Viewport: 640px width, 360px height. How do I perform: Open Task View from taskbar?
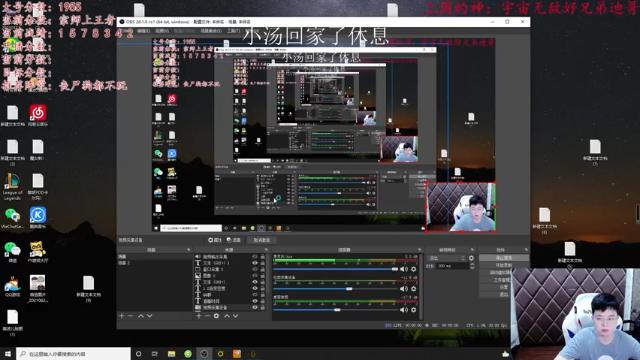pyautogui.click(x=155, y=354)
